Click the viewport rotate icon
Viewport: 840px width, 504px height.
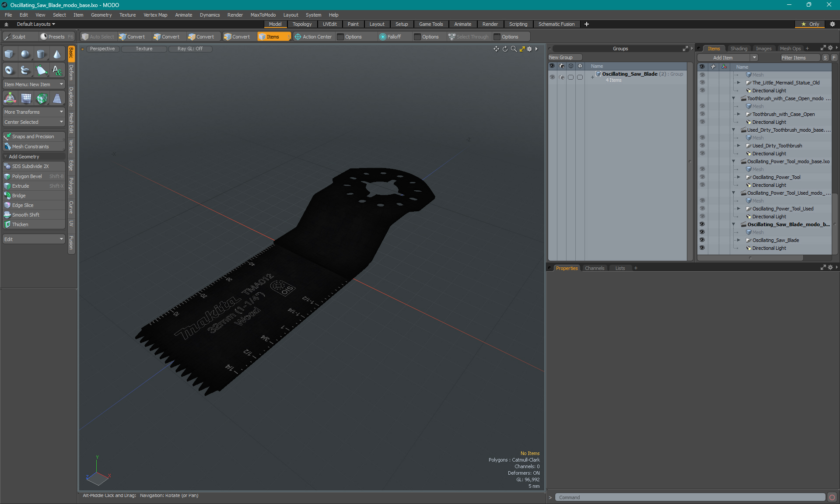point(505,49)
